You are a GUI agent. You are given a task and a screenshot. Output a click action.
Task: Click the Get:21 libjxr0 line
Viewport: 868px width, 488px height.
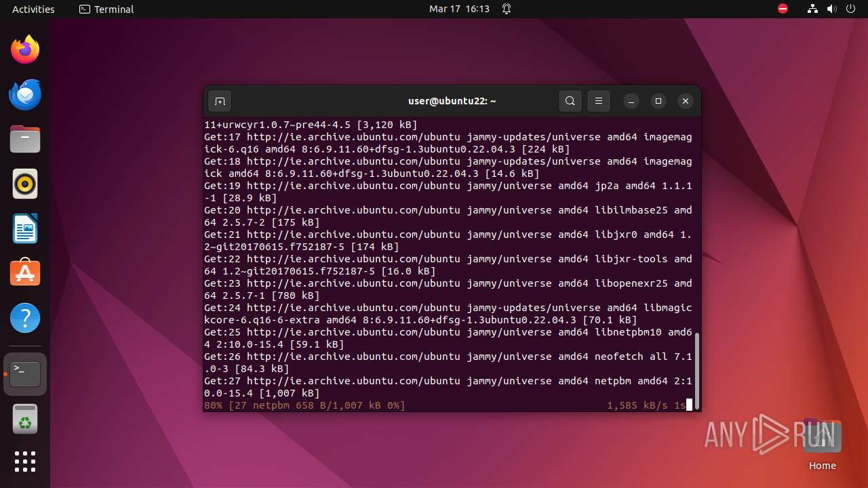[448, 241]
